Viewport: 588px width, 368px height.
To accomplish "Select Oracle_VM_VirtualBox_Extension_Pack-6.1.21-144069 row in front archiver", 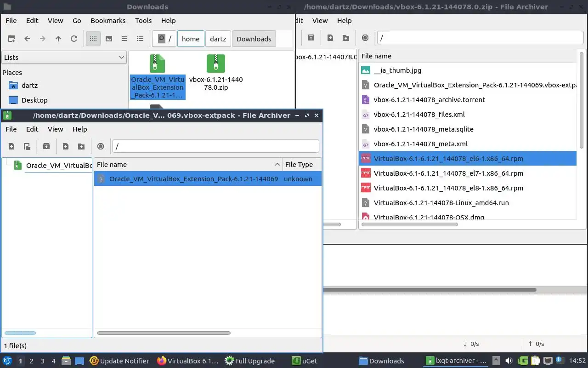I will click(208, 179).
